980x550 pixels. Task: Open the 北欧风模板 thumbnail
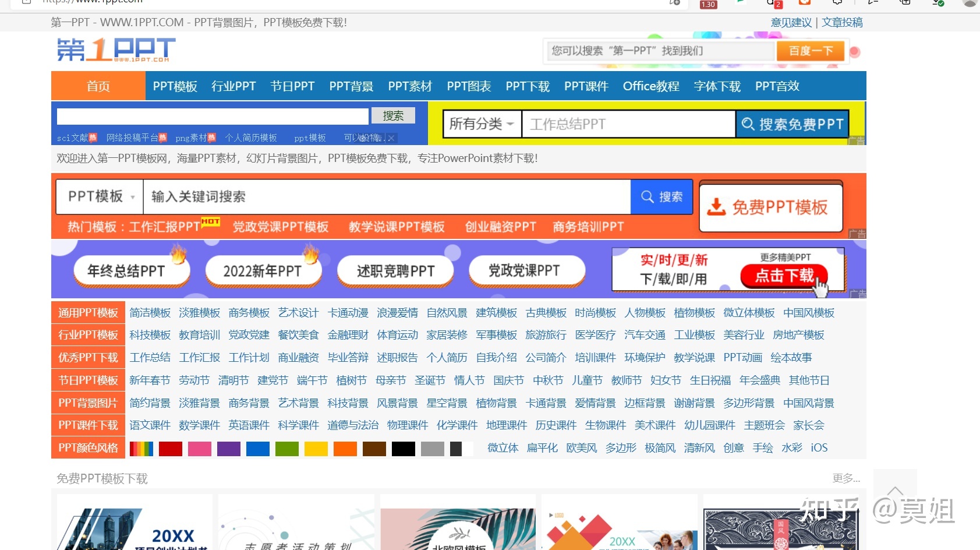click(458, 522)
